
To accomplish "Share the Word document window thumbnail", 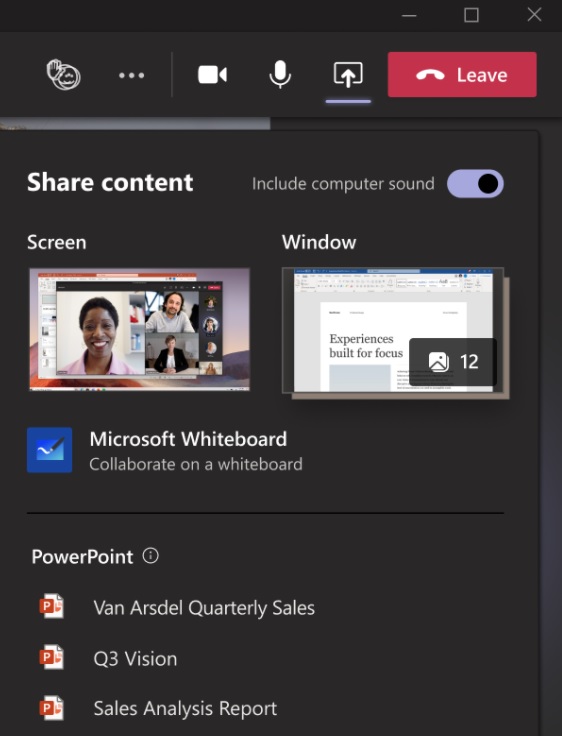I will [393, 330].
